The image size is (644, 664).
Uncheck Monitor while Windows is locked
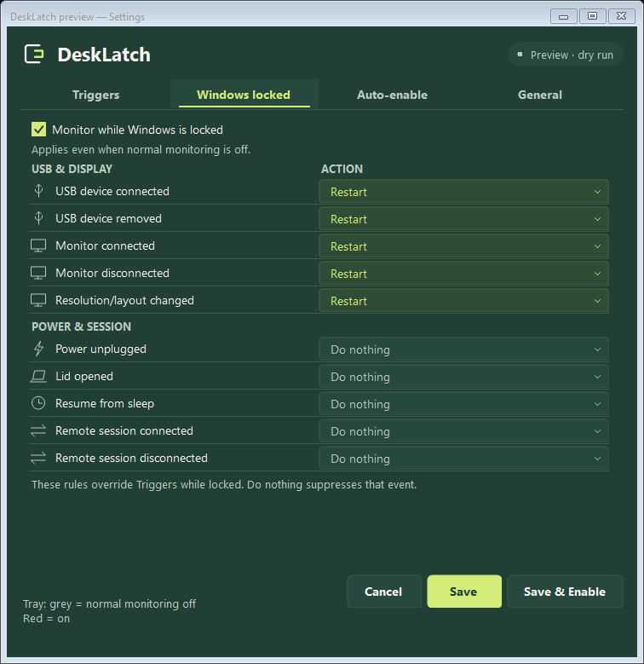(39, 130)
